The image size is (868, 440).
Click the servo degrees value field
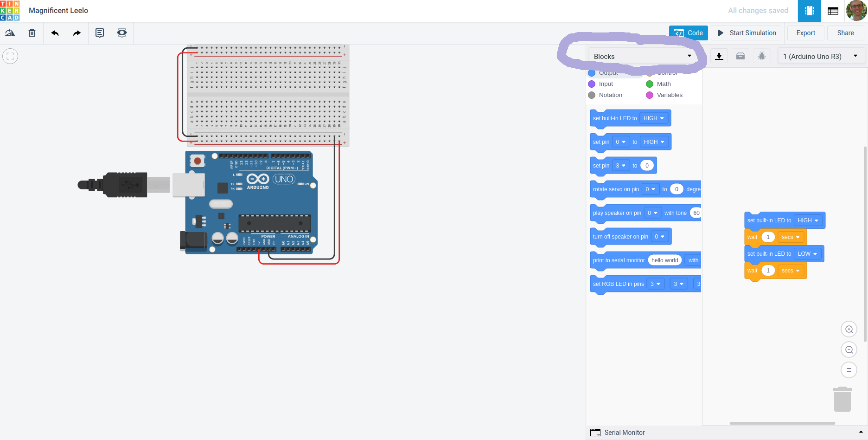click(677, 189)
